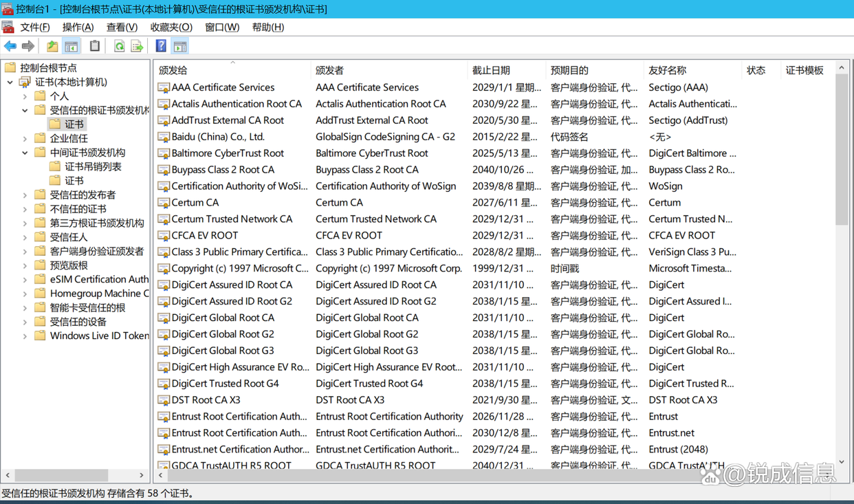This screenshot has width=854, height=504.
Task: Click the right arrow of the tree pane's horizontal scrollbar
Action: (x=142, y=475)
